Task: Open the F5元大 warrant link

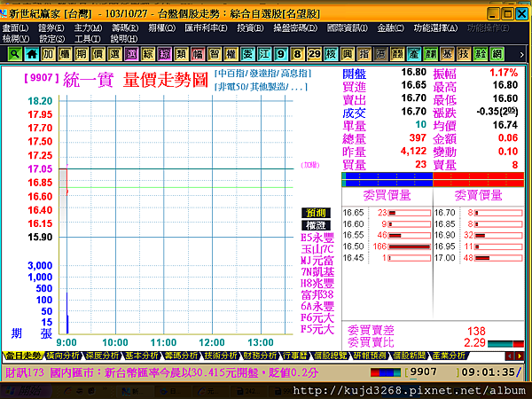Action: pyautogui.click(x=317, y=329)
